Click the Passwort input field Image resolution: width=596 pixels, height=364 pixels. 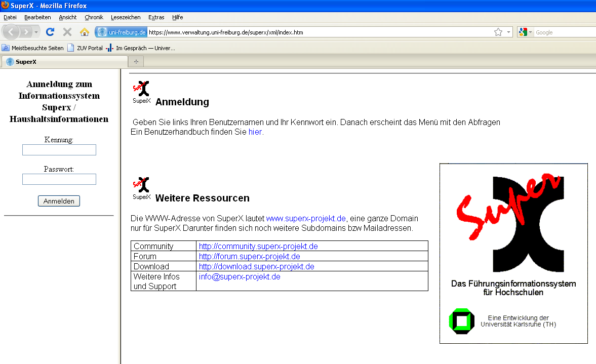tap(59, 179)
